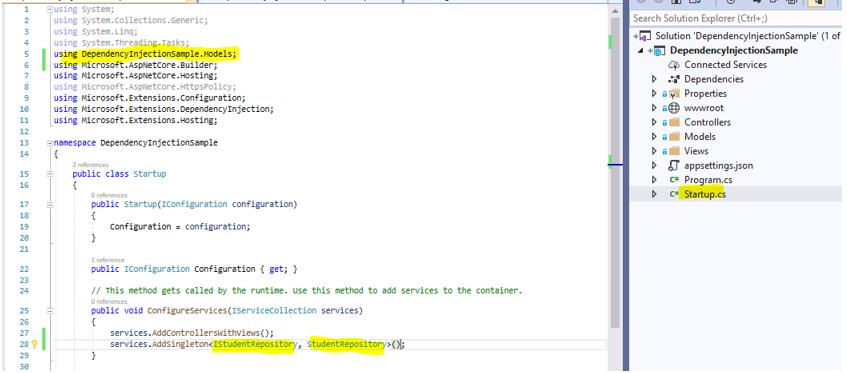This screenshot has width=847, height=373.
Task: Expand the wwwroot folder arrow
Action: tap(655, 108)
